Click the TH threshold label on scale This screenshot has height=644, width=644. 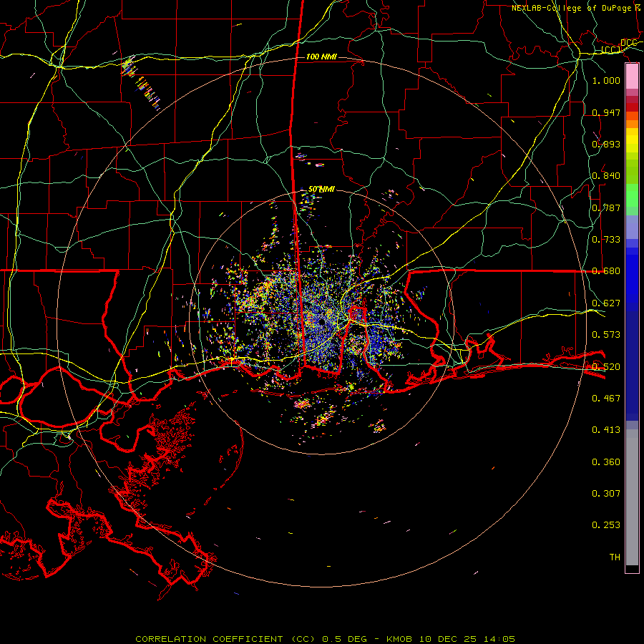(x=615, y=557)
